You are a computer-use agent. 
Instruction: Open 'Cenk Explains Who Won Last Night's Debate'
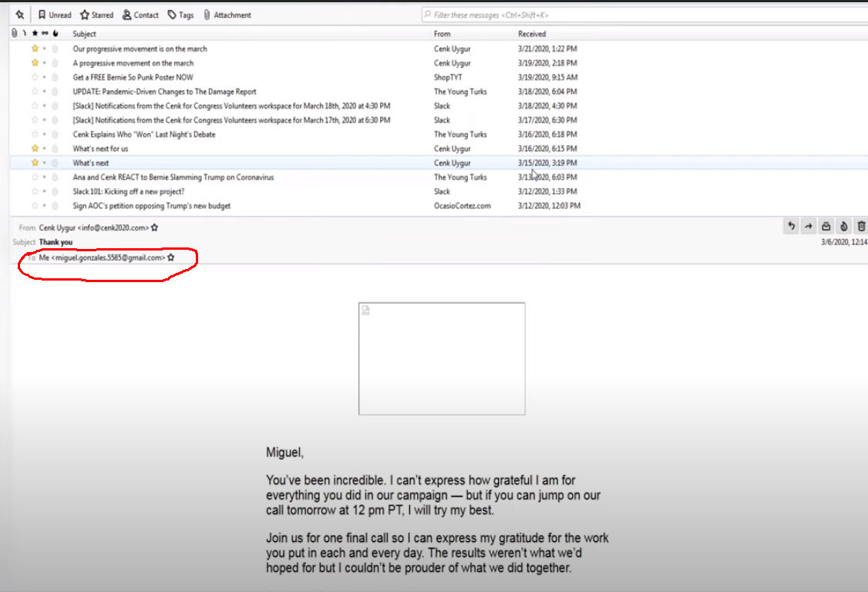point(144,134)
